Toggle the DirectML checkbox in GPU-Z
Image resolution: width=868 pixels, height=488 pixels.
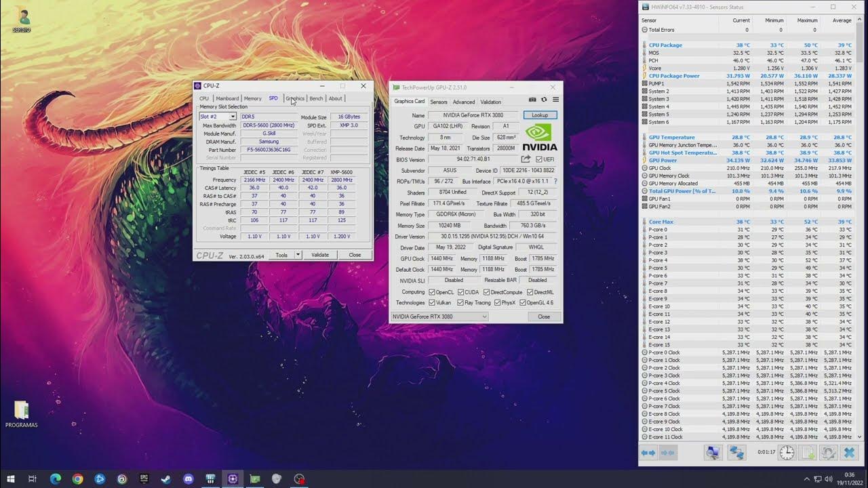click(x=530, y=292)
